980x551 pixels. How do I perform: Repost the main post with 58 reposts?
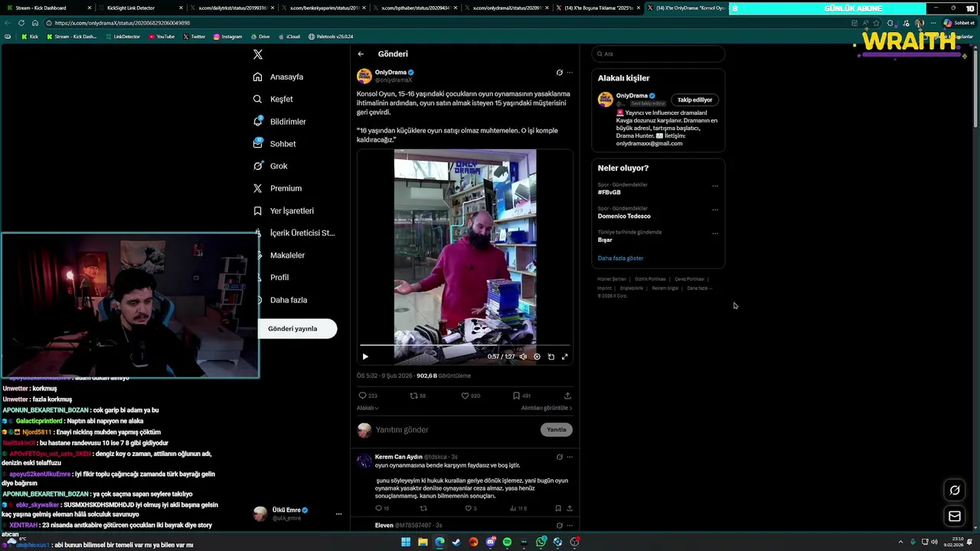418,396
